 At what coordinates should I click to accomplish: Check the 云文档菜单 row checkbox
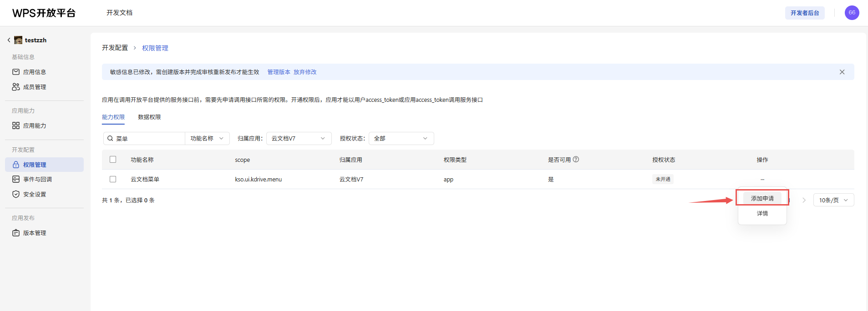click(x=113, y=179)
